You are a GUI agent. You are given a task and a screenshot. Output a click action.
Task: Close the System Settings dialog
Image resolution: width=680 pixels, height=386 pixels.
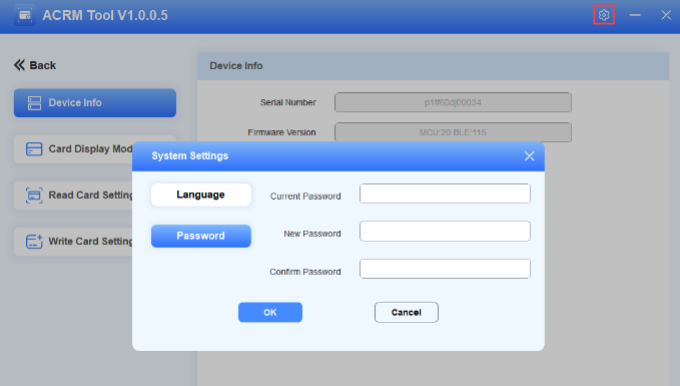point(529,156)
